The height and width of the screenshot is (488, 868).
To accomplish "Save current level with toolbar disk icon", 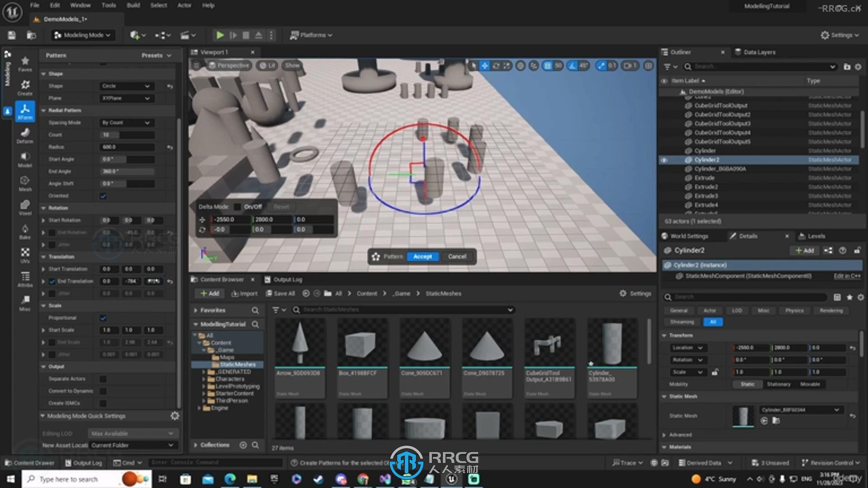I will (x=12, y=35).
